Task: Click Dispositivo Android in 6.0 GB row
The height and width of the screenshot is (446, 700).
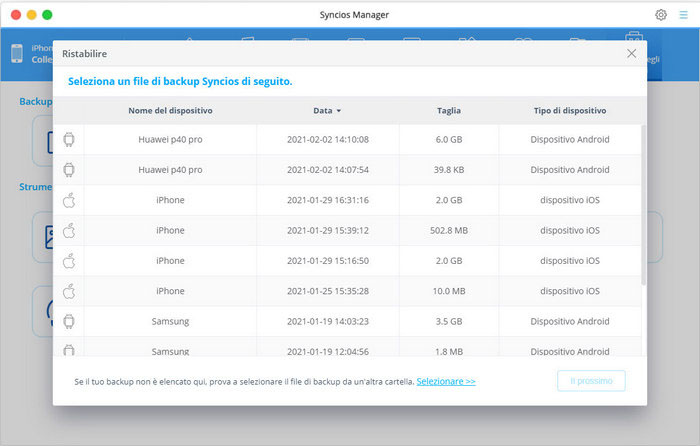Action: click(570, 139)
